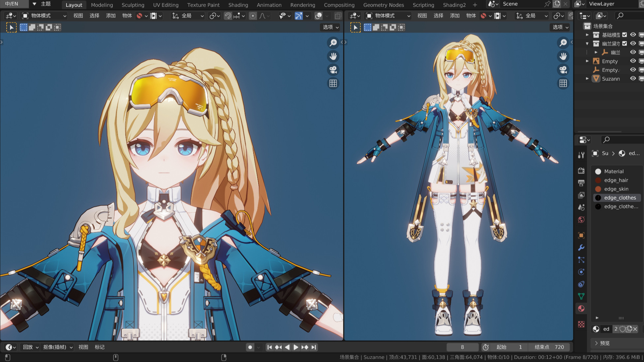Expand the 预览 preview panel
Screen dimensions: 644x362
(604, 343)
